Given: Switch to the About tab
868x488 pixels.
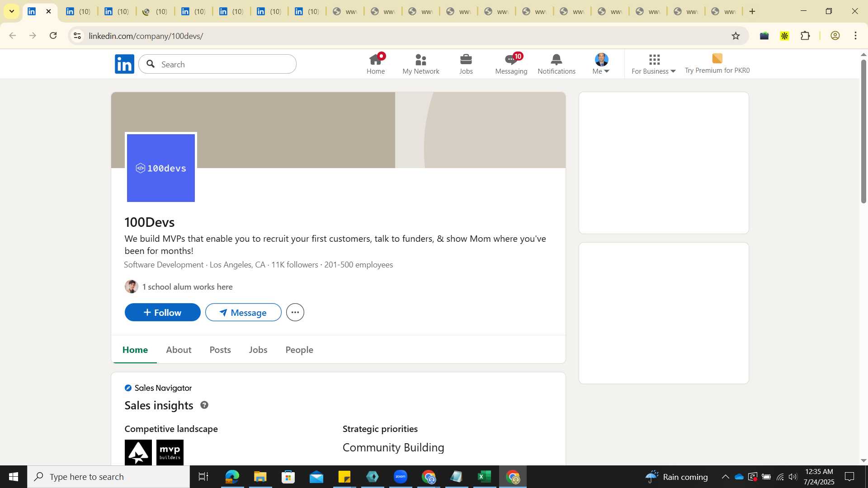Looking at the screenshot, I should coord(179,350).
